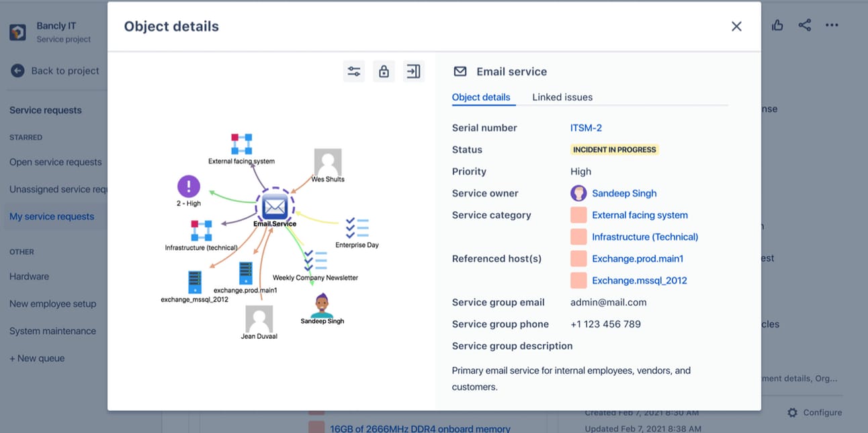Open the Infrastructure (Technical) category link
The height and width of the screenshot is (433, 868).
pos(645,237)
